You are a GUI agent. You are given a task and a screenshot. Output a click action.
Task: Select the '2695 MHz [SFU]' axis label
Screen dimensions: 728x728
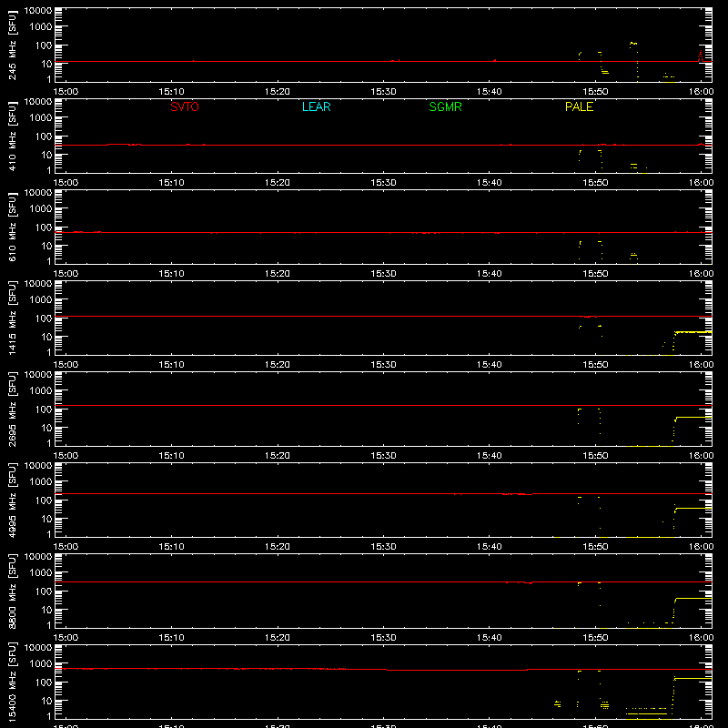12,409
